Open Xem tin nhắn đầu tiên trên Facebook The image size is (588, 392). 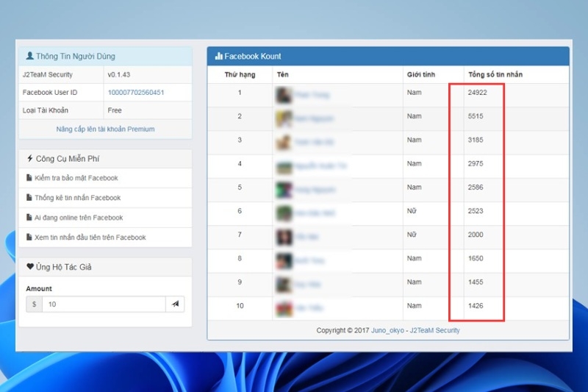pos(90,238)
